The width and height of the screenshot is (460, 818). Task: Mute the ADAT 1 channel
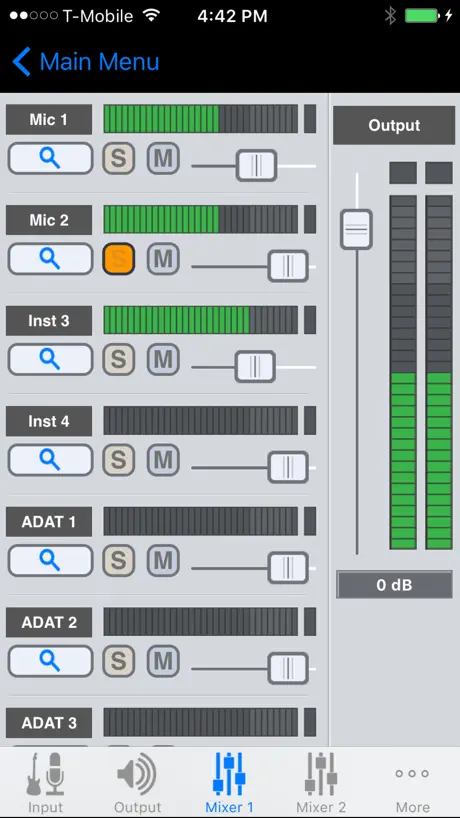163,561
